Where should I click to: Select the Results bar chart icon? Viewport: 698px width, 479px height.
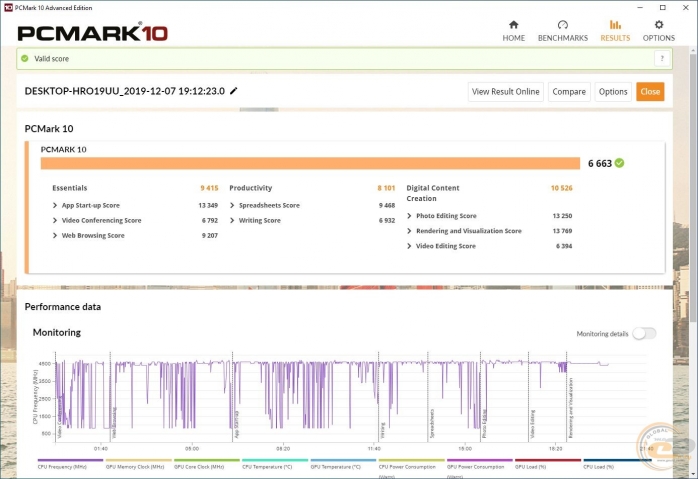[x=615, y=24]
